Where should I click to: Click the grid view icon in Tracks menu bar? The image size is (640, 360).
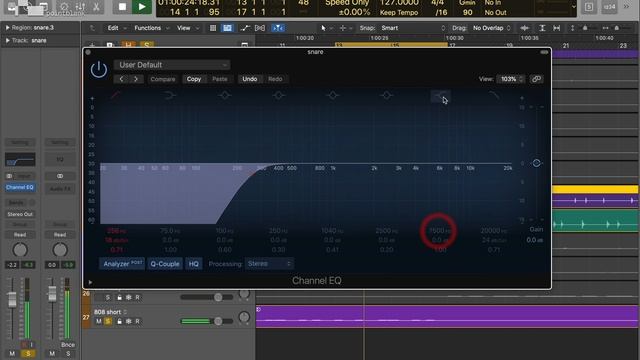[213, 28]
